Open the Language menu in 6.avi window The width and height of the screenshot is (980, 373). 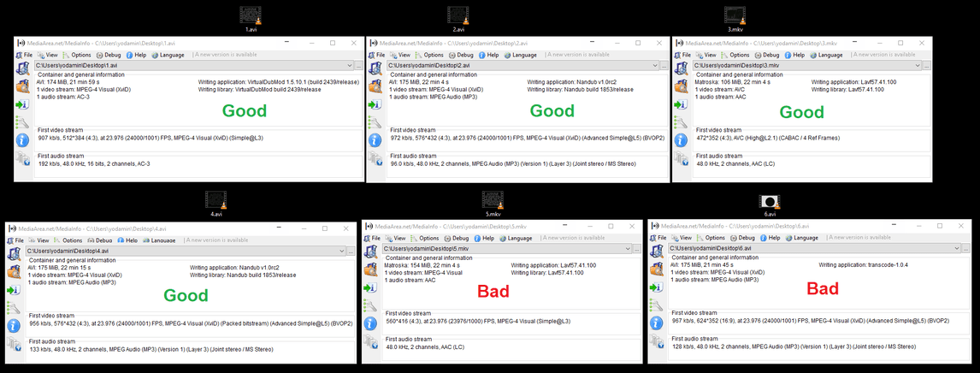pyautogui.click(x=801, y=238)
